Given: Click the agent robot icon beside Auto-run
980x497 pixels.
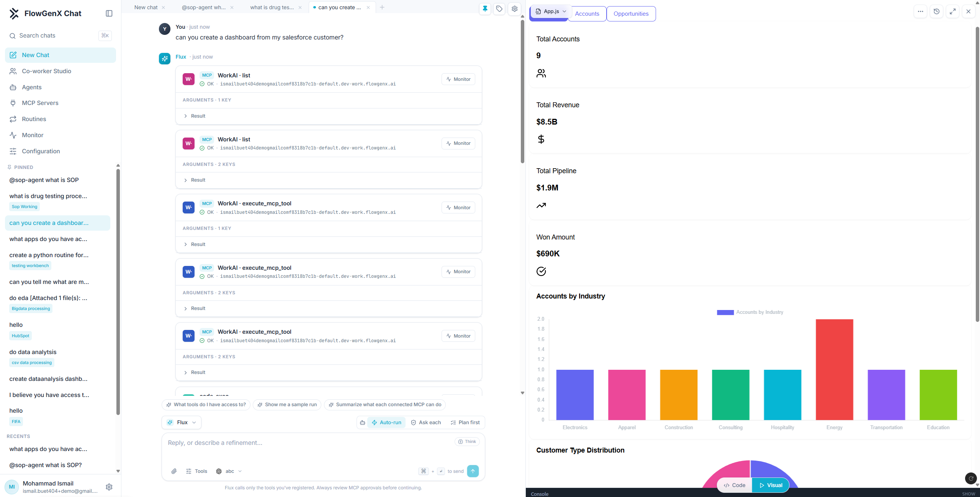Looking at the screenshot, I should click(362, 423).
